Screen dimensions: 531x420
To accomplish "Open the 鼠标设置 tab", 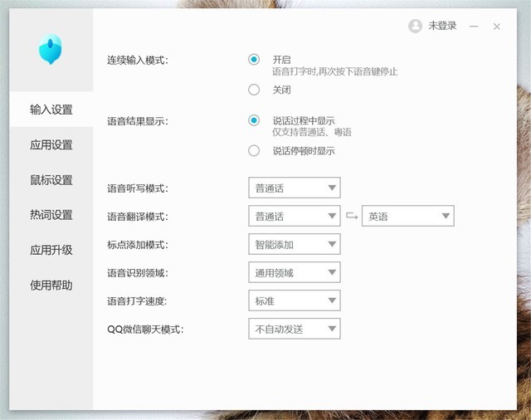I will [51, 180].
